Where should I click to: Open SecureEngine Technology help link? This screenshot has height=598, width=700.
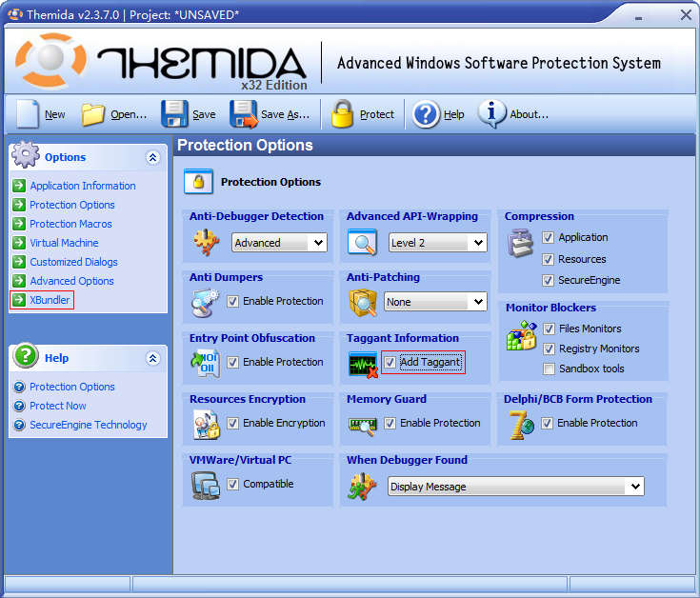[x=89, y=425]
